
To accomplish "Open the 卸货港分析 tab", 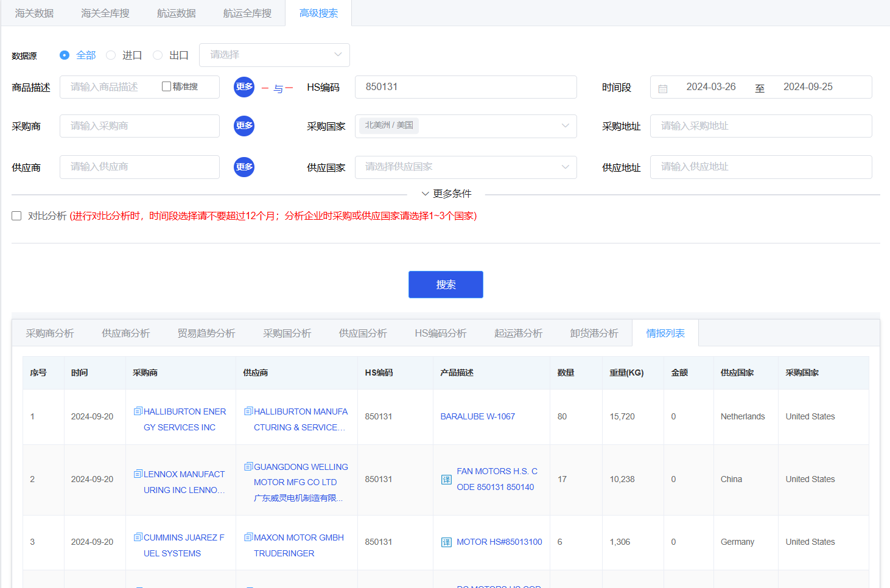I will pyautogui.click(x=594, y=333).
